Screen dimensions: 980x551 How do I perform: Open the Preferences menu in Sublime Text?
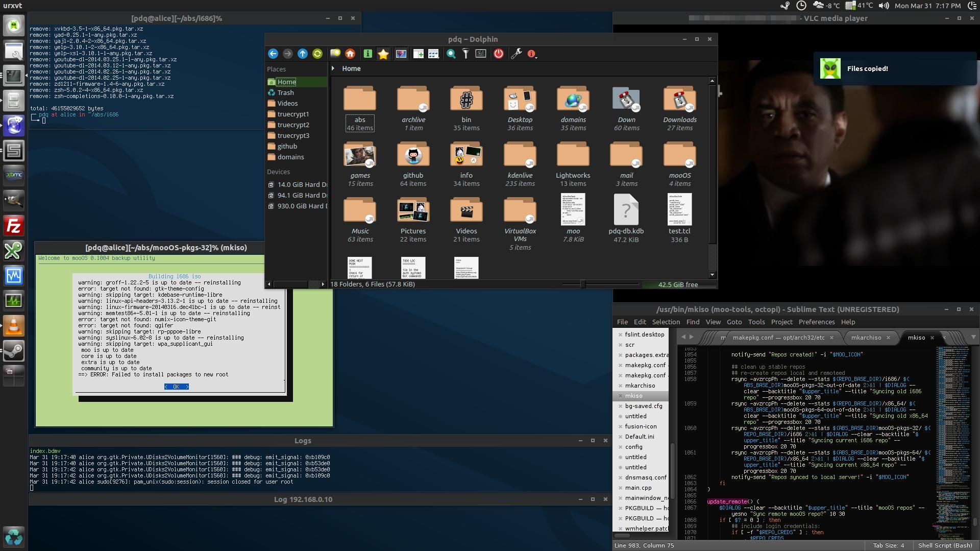[x=816, y=322]
